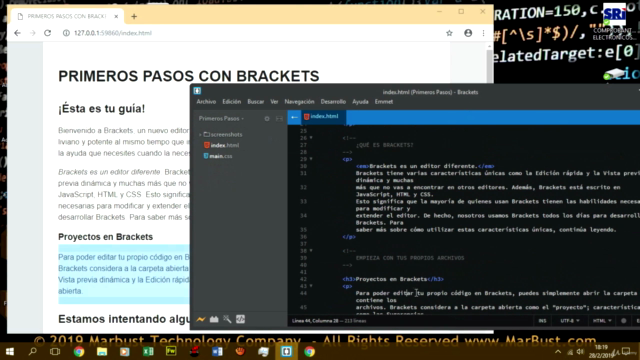Click the h3 Proyectos en Brackets code line
Screen dimensions: 640x360
tap(393, 279)
